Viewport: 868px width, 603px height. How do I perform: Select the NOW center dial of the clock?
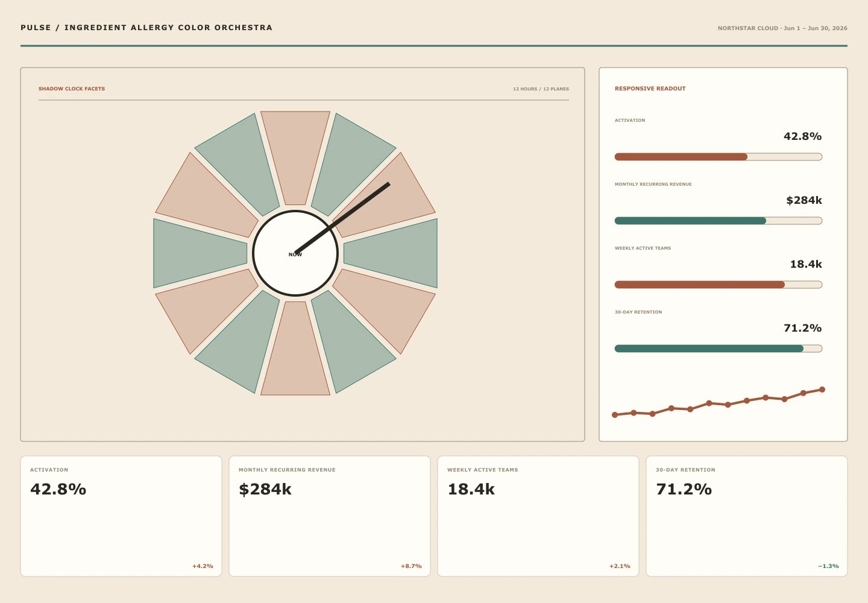tap(295, 253)
